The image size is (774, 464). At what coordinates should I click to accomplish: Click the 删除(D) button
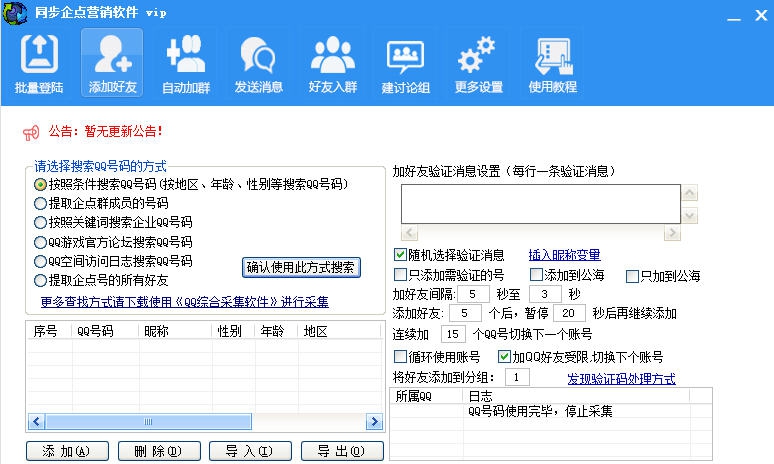coord(159,451)
